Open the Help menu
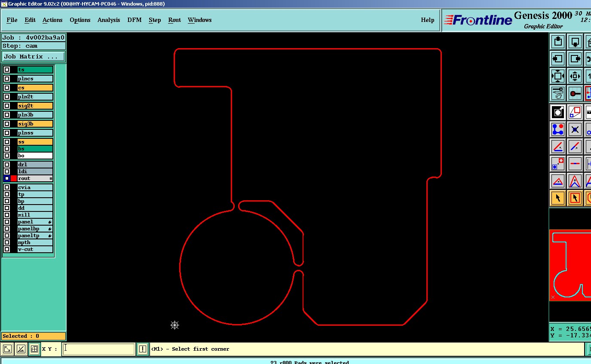 coord(428,20)
